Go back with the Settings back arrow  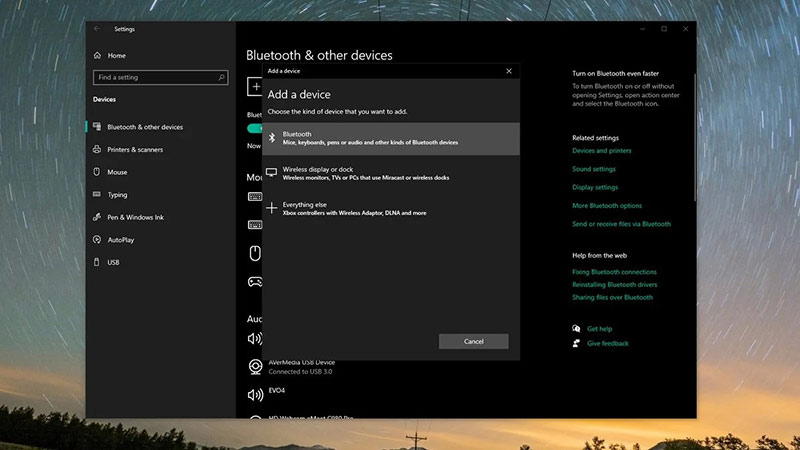[97, 29]
